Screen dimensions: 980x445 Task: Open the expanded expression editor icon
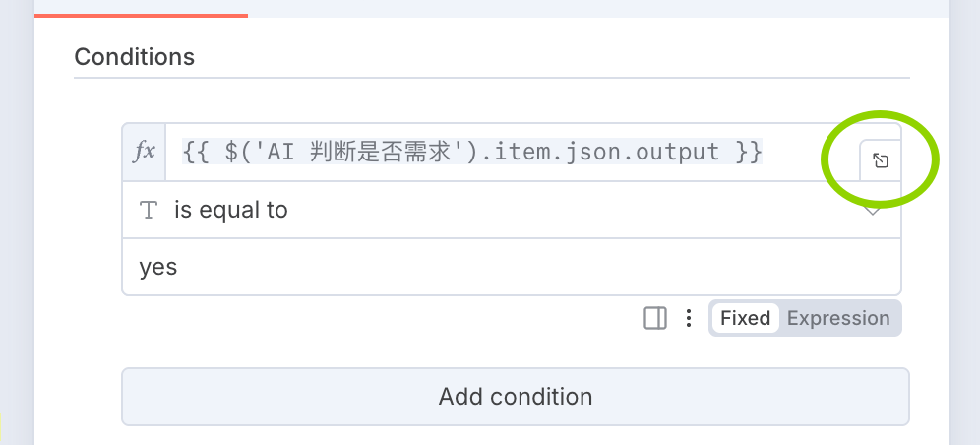point(881,160)
